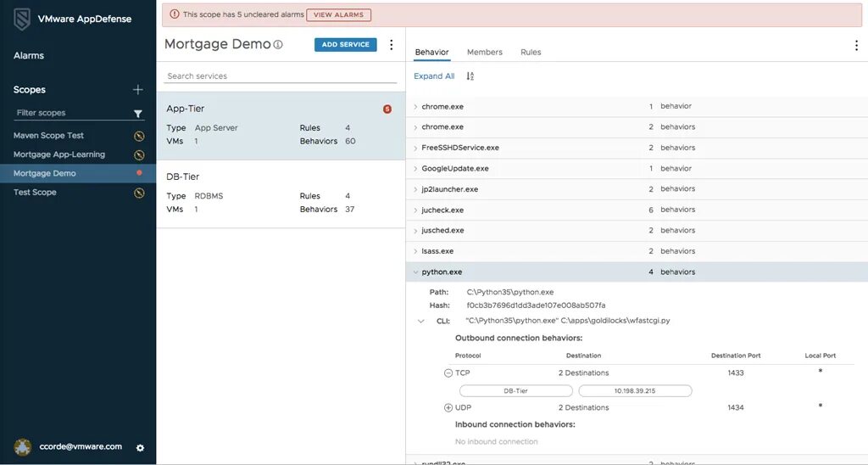Click No inbound connection text
This screenshot has width=868, height=465.
pyautogui.click(x=497, y=442)
